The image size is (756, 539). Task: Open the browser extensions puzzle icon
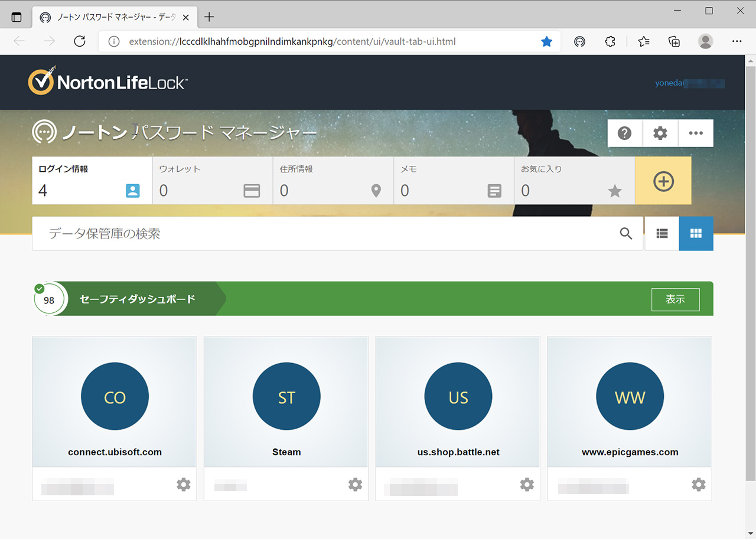611,41
